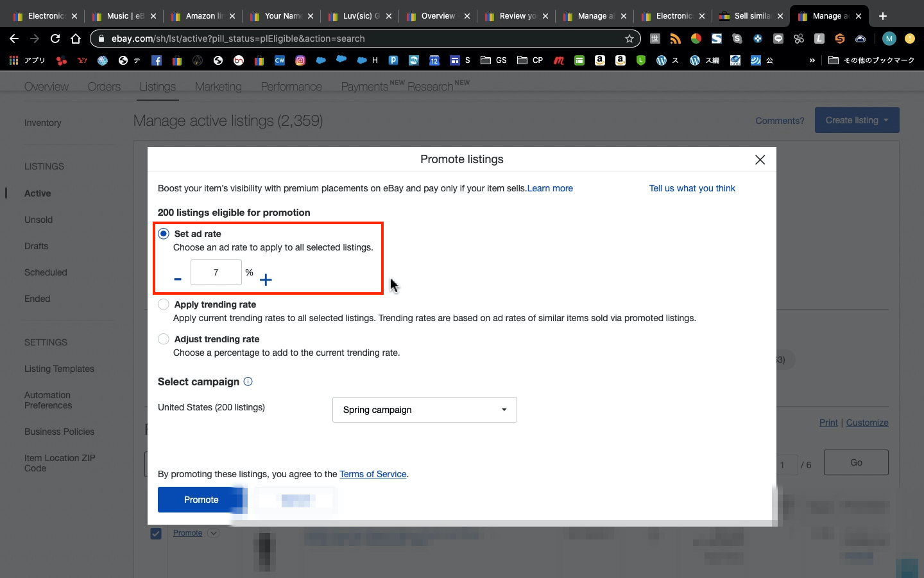Click the ad rate percentage input field
924x578 pixels.
216,272
